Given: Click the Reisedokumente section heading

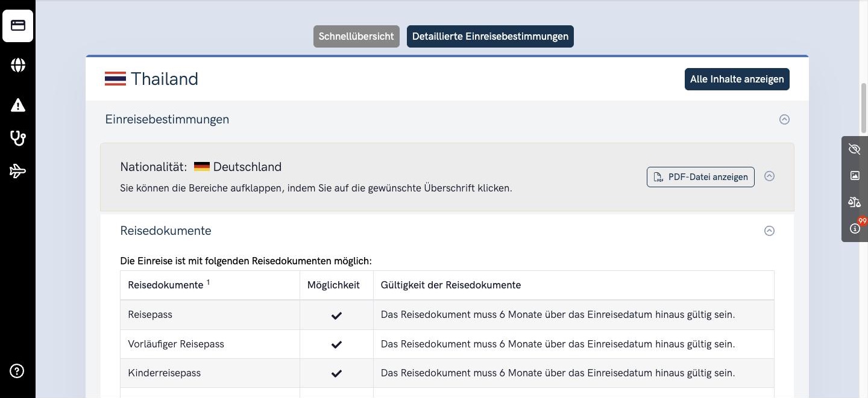Looking at the screenshot, I should coord(166,231).
